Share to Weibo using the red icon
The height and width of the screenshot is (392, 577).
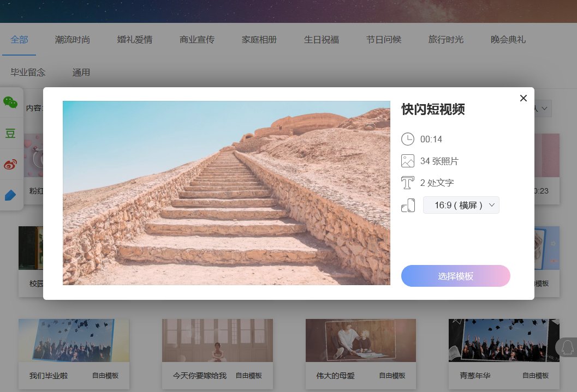coord(11,164)
